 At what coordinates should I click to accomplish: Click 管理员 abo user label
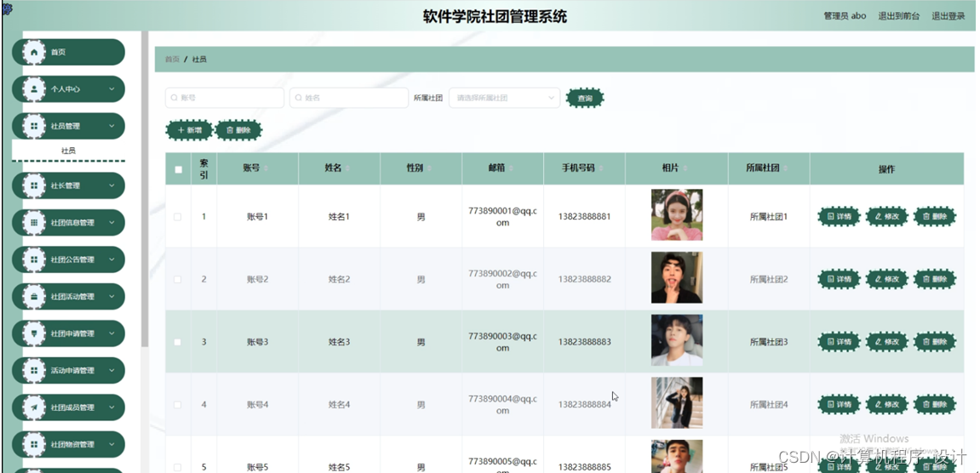tap(845, 16)
